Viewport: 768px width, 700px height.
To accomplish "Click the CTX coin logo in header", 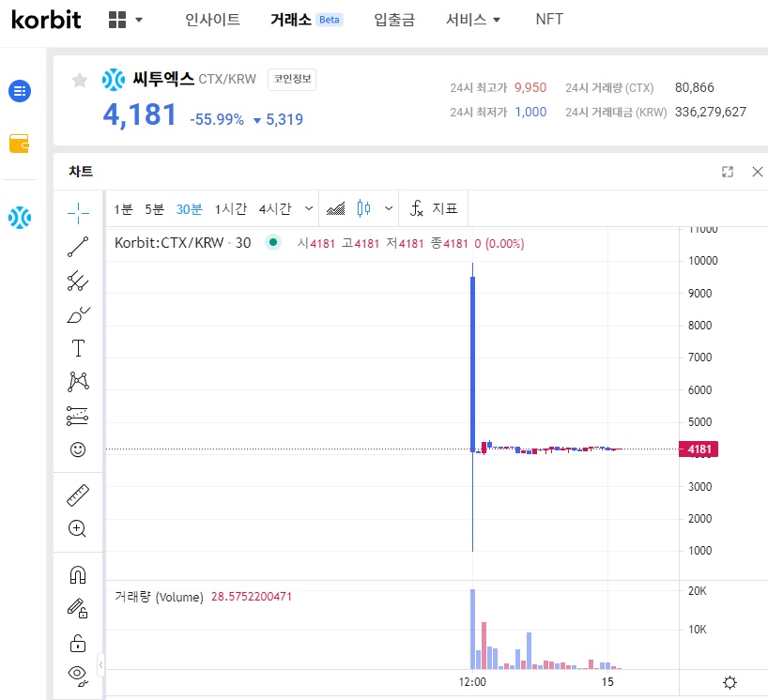I will [x=114, y=80].
